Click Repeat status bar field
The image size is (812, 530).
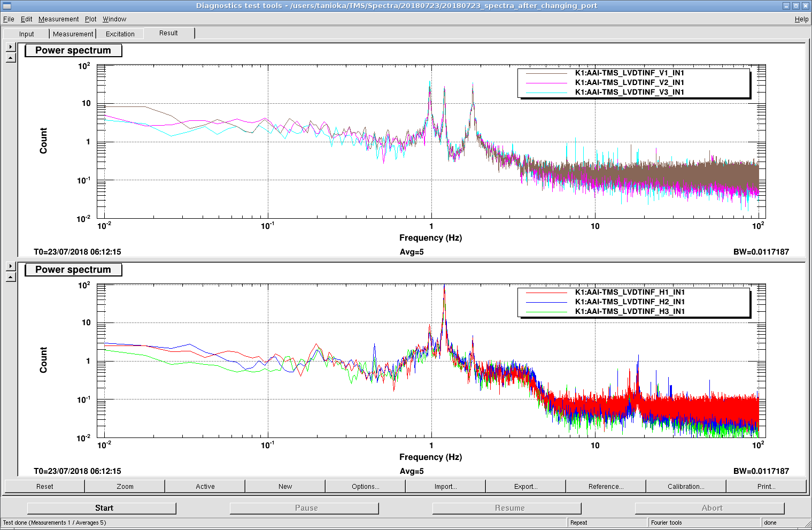pyautogui.click(x=607, y=523)
